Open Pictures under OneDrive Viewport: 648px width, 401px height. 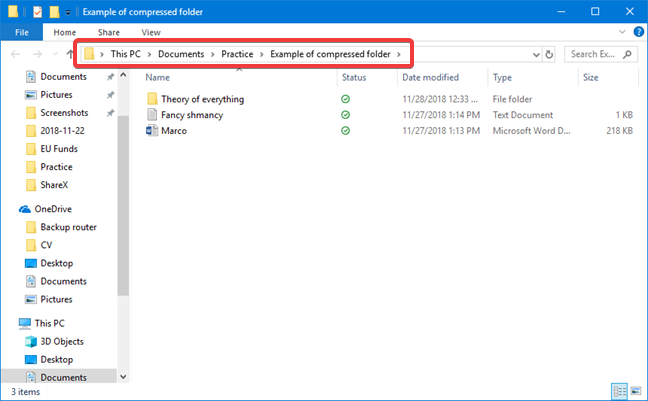[x=56, y=299]
